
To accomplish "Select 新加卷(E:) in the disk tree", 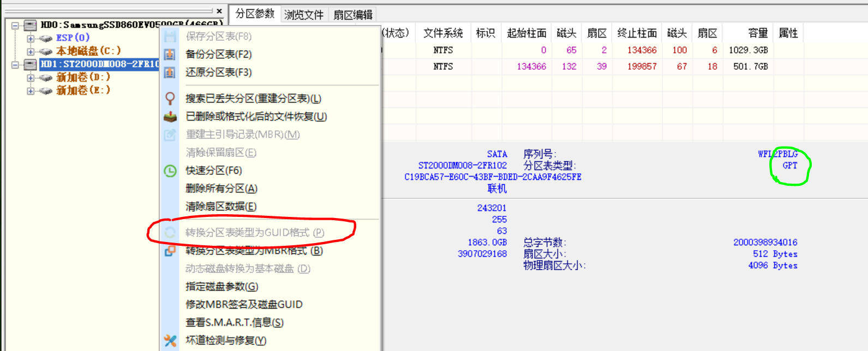I will pos(83,90).
